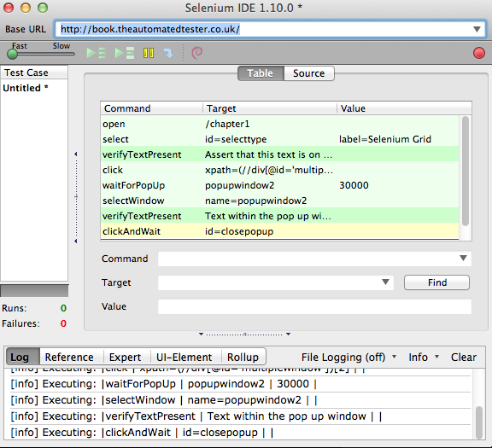Select the selectWindow command row
The height and width of the screenshot is (448, 492).
280,201
